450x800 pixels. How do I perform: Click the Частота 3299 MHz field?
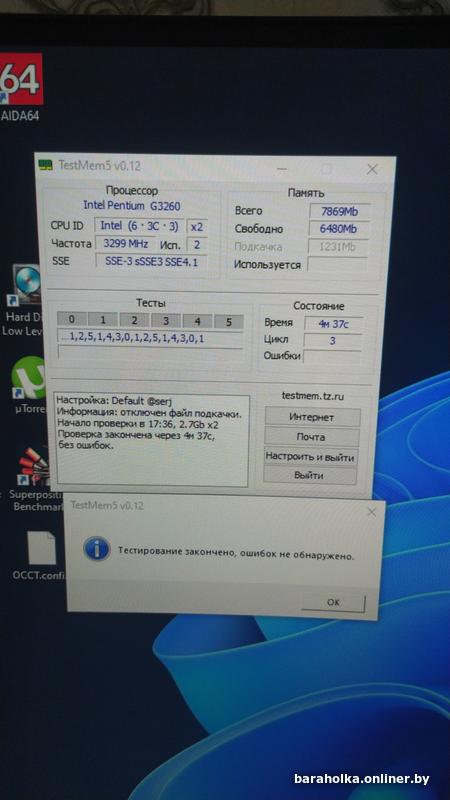[126, 243]
